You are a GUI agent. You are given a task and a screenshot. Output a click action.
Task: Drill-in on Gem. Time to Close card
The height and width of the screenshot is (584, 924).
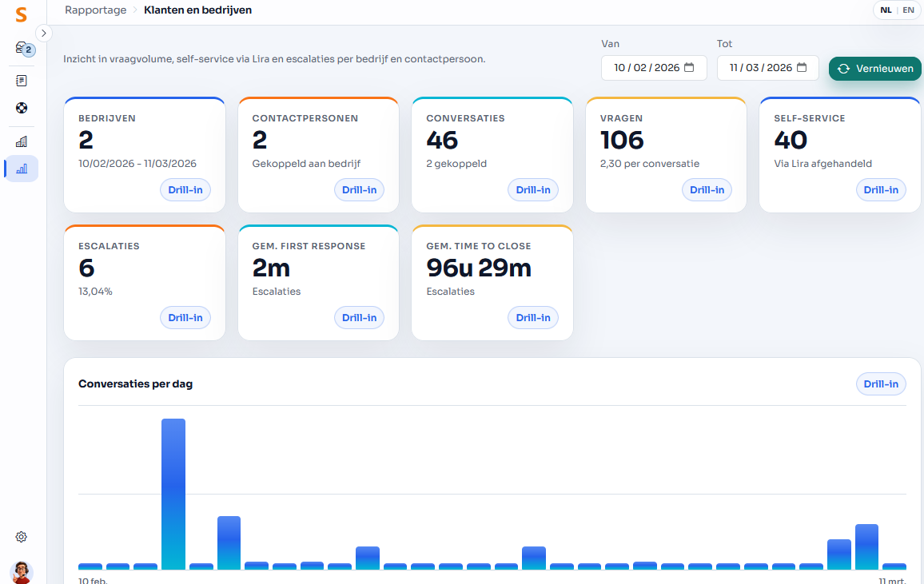[533, 318]
